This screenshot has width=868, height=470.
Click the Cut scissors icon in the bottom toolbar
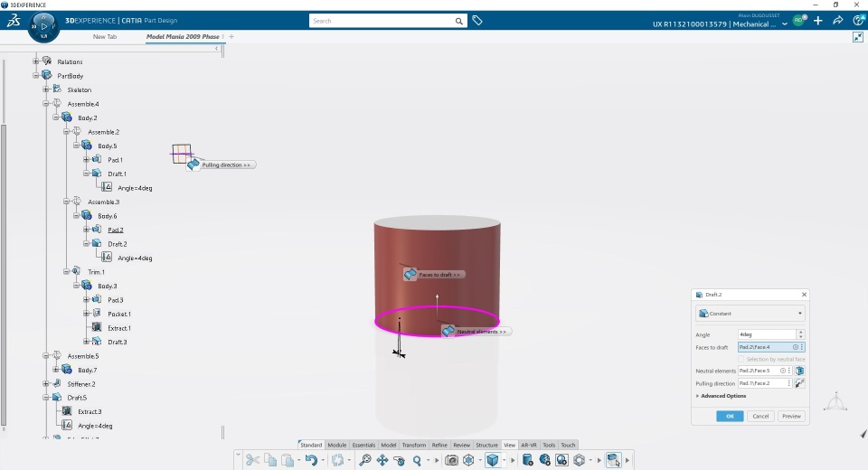point(252,460)
